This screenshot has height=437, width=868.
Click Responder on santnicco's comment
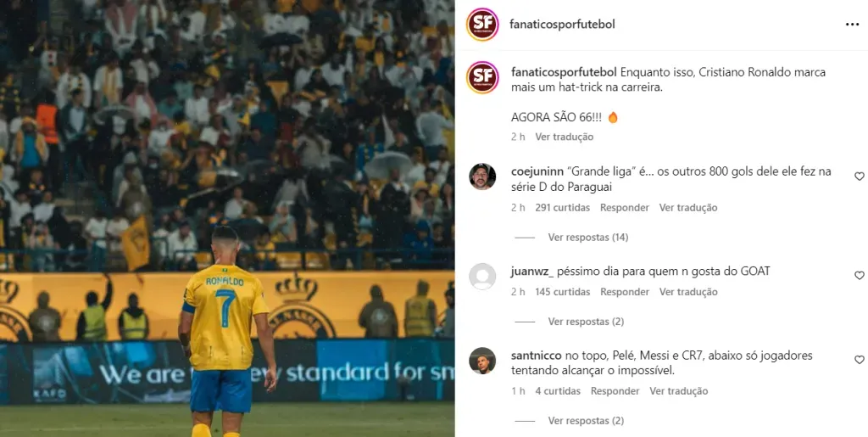tap(615, 391)
